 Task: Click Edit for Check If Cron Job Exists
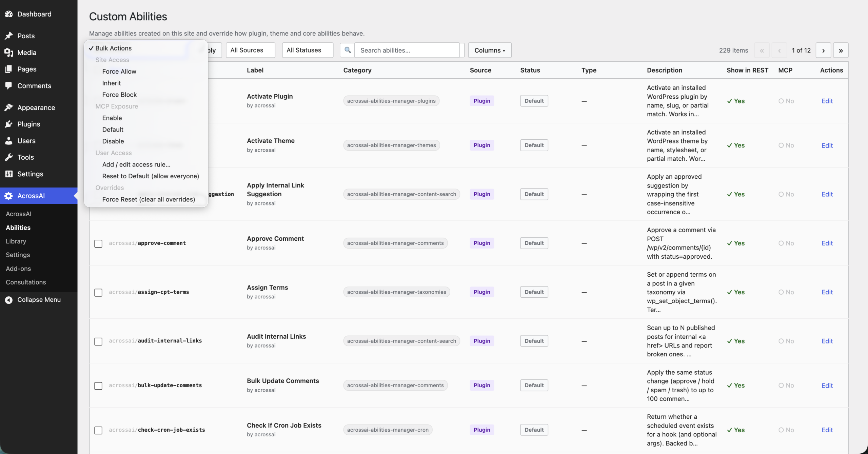click(827, 430)
